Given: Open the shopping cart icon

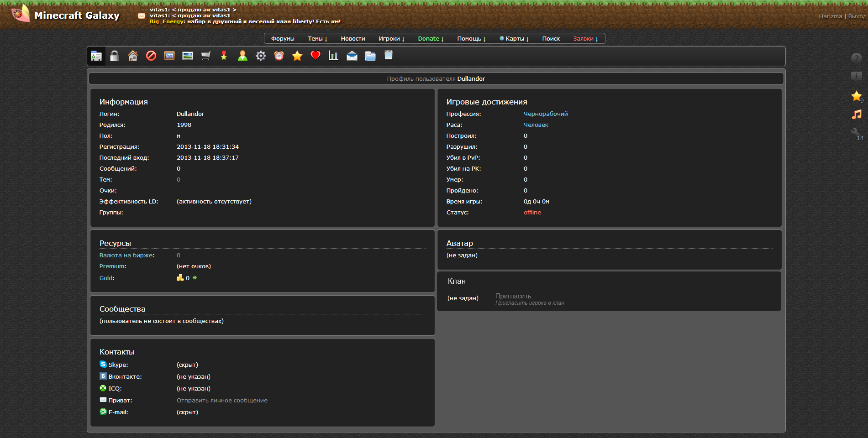Looking at the screenshot, I should click(206, 56).
